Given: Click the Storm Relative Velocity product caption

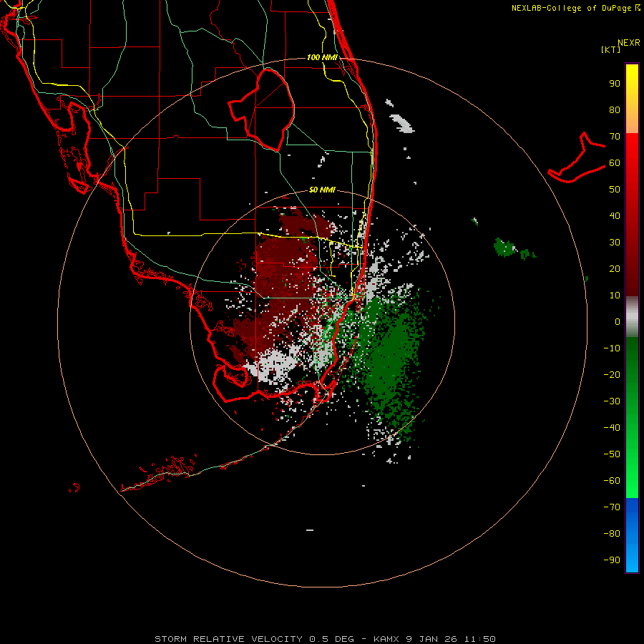Looking at the screenshot, I should click(x=325, y=639).
